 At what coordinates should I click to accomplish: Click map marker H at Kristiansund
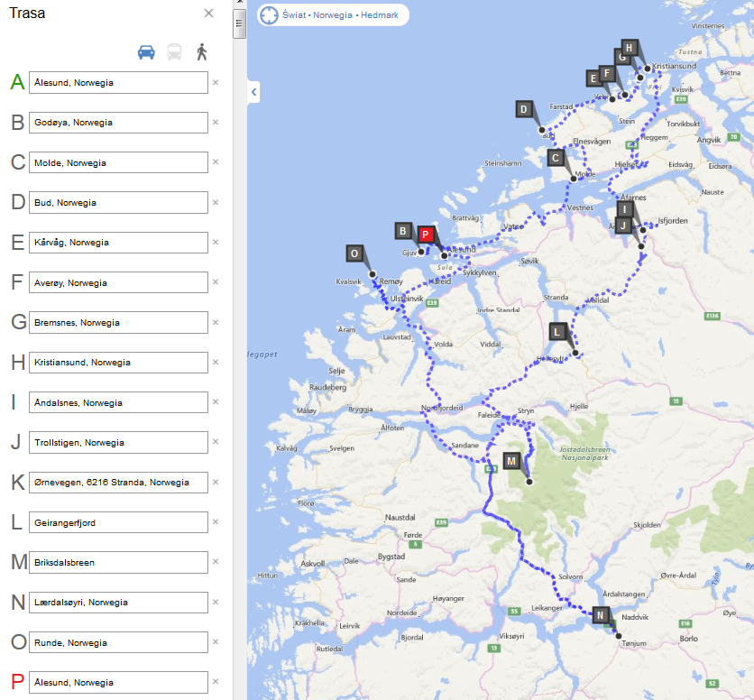[x=630, y=48]
